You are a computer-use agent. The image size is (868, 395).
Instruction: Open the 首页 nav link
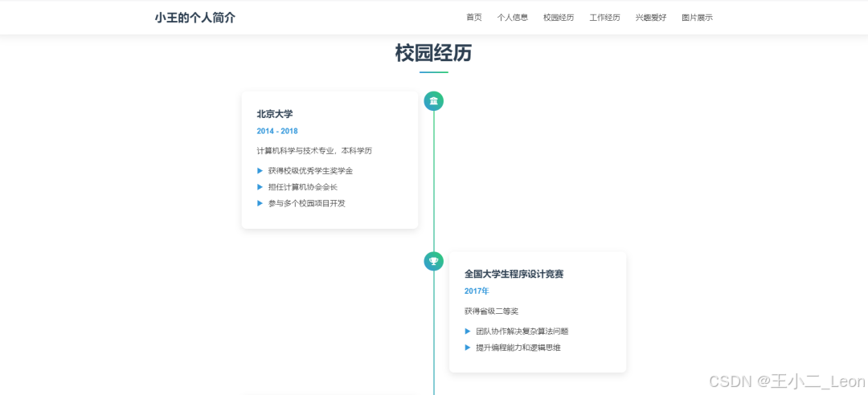474,18
